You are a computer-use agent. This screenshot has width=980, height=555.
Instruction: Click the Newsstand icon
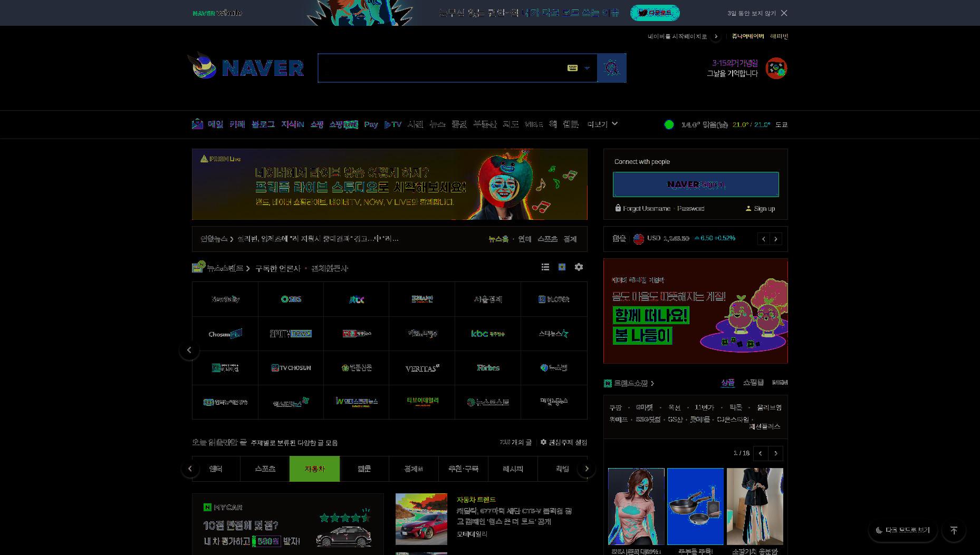[x=198, y=267]
